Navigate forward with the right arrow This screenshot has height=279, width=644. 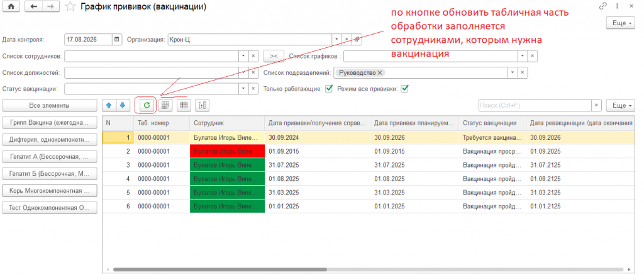tap(50, 6)
